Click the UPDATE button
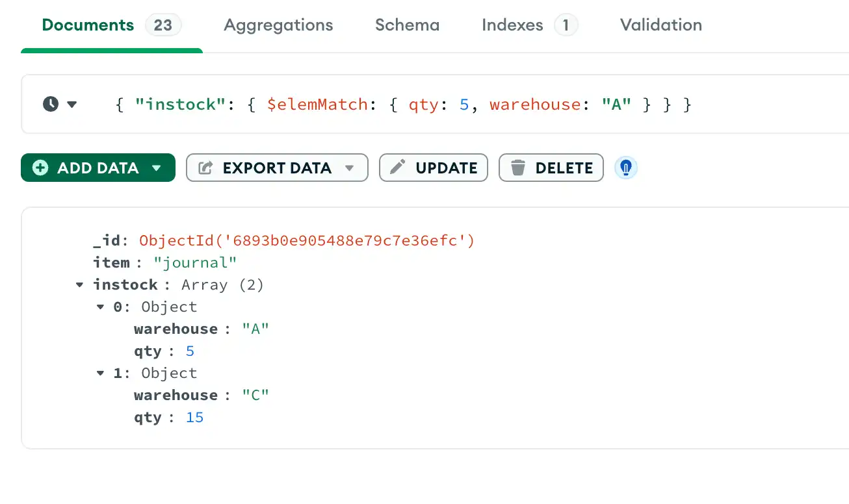This screenshot has width=849, height=504. (434, 168)
